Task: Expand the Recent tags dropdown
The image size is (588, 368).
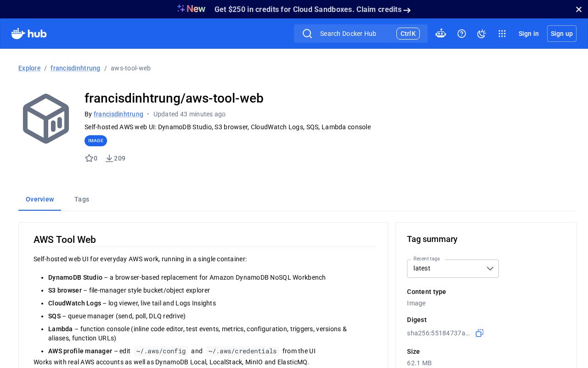Action: coord(453,269)
